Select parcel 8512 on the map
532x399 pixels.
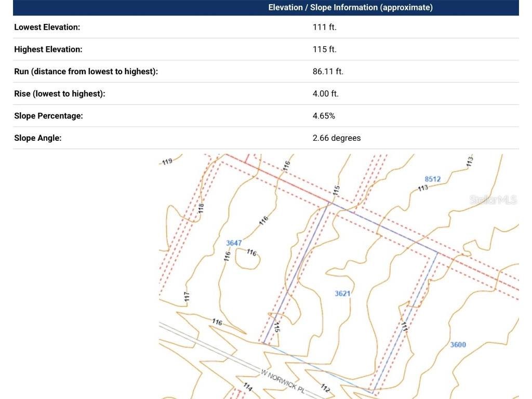coord(432,179)
